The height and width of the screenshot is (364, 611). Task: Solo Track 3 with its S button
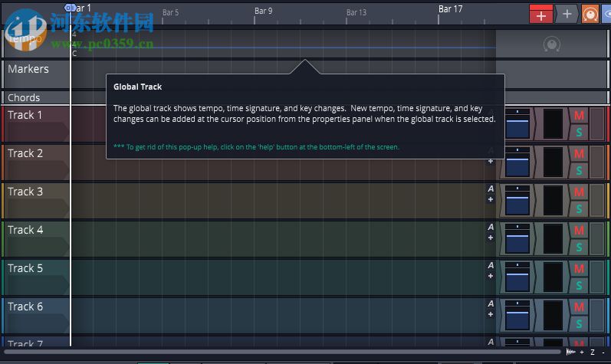coord(579,208)
